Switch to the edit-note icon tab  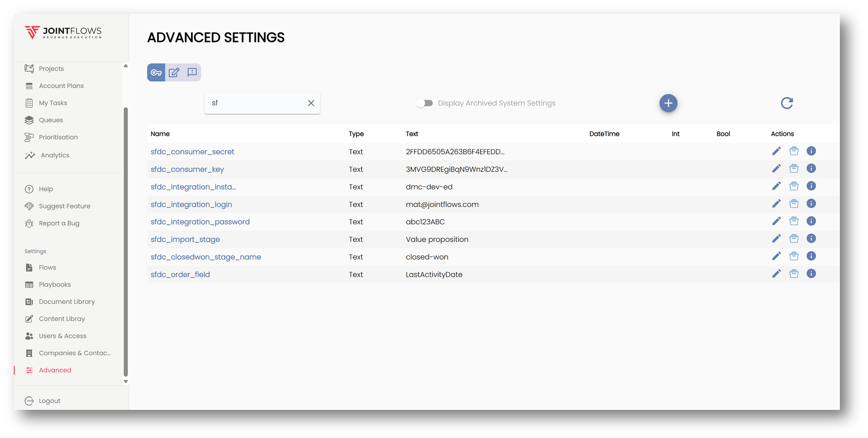(x=174, y=73)
